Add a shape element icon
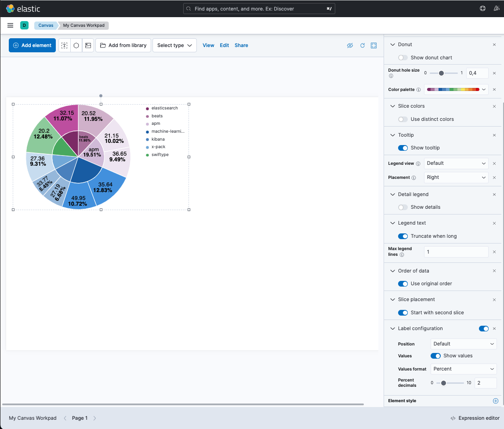504x429 pixels. 76,45
